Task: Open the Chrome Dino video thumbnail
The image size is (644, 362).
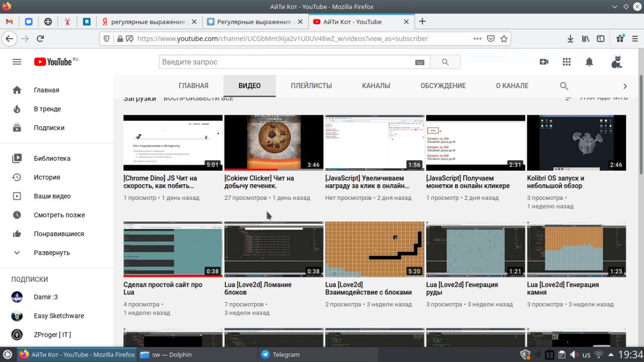Action: [x=173, y=143]
